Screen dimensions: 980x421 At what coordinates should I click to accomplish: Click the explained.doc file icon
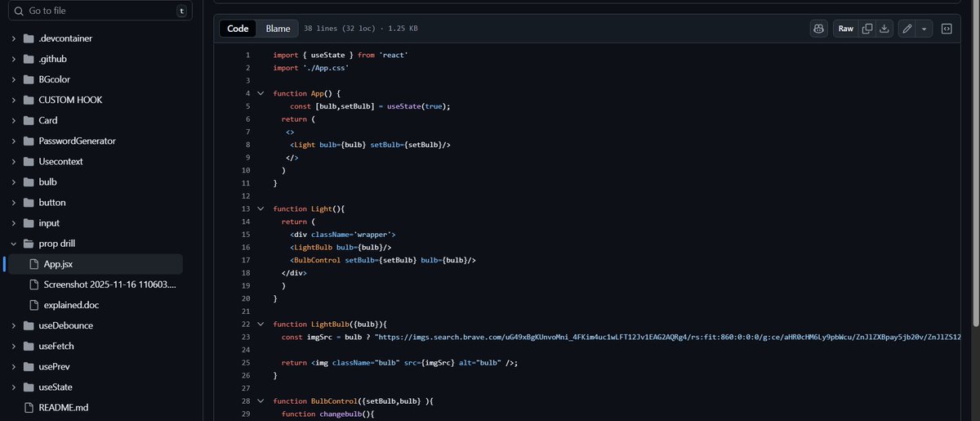tap(33, 305)
